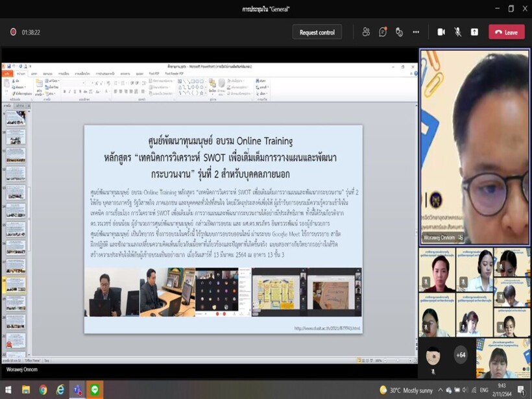Open the font name combo box
Screen dimensions: 532x399
[73, 83]
